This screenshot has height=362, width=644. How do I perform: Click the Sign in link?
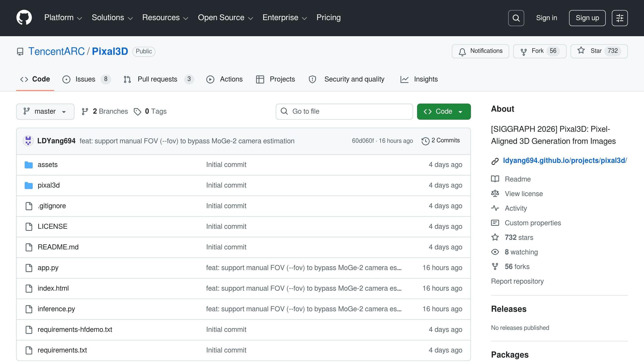pyautogui.click(x=547, y=18)
